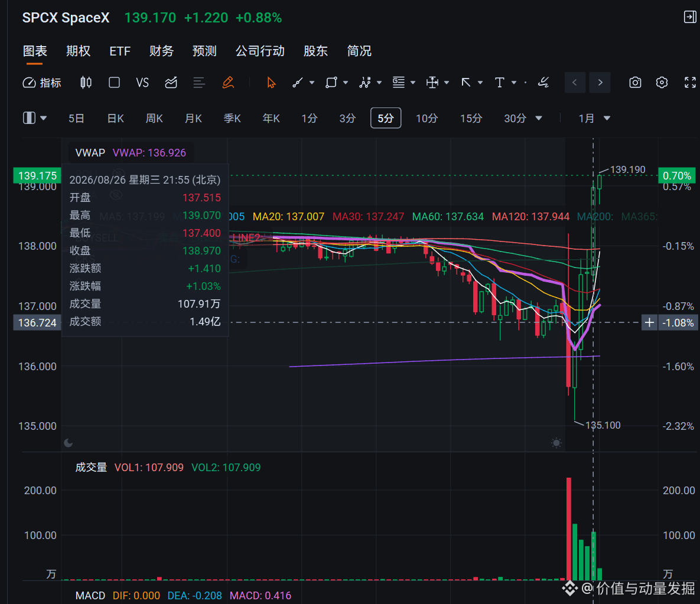
Task: Select the 10分 interval
Action: pyautogui.click(x=426, y=118)
